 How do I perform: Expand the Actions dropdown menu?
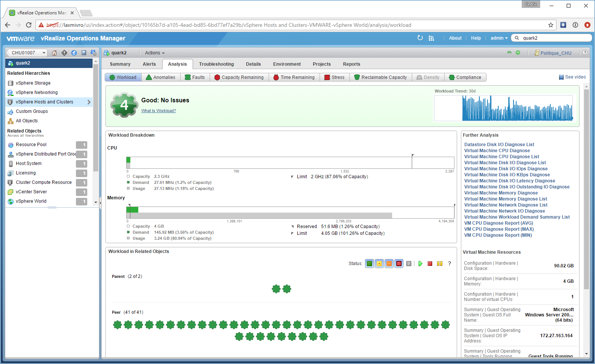(x=155, y=53)
